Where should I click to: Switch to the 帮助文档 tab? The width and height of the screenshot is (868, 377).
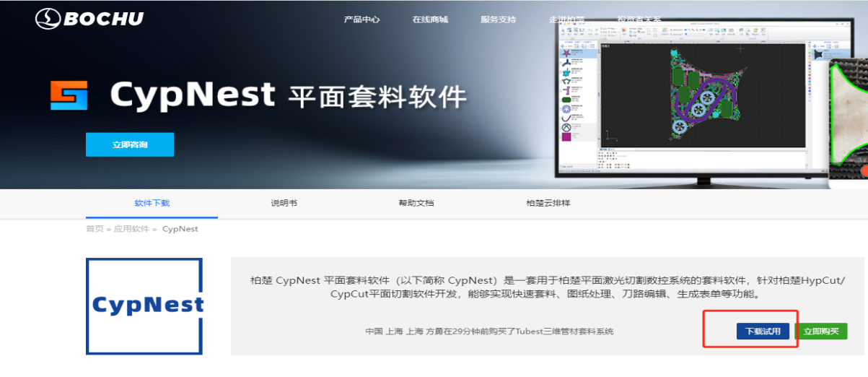coord(416,203)
